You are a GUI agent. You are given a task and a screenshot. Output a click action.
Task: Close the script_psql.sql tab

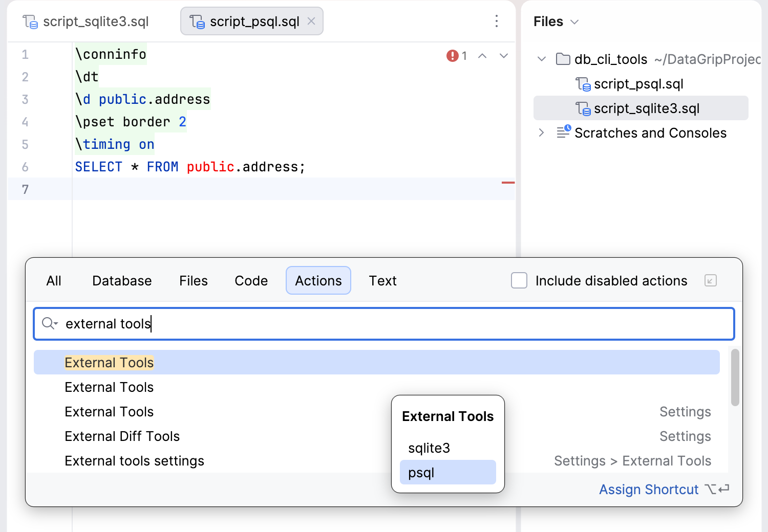311,21
